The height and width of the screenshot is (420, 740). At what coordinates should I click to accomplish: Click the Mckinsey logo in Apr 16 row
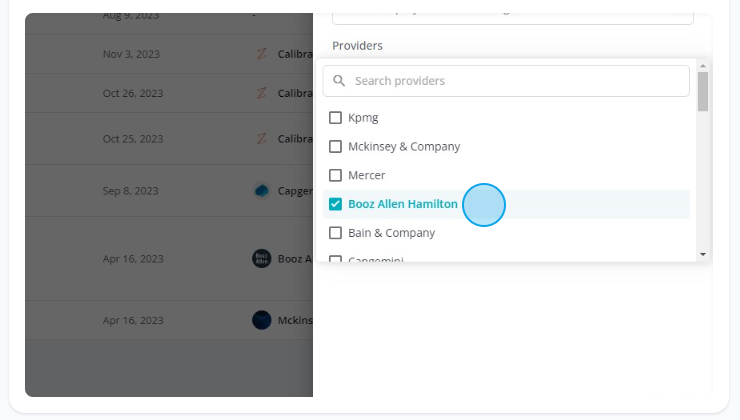[x=261, y=320]
